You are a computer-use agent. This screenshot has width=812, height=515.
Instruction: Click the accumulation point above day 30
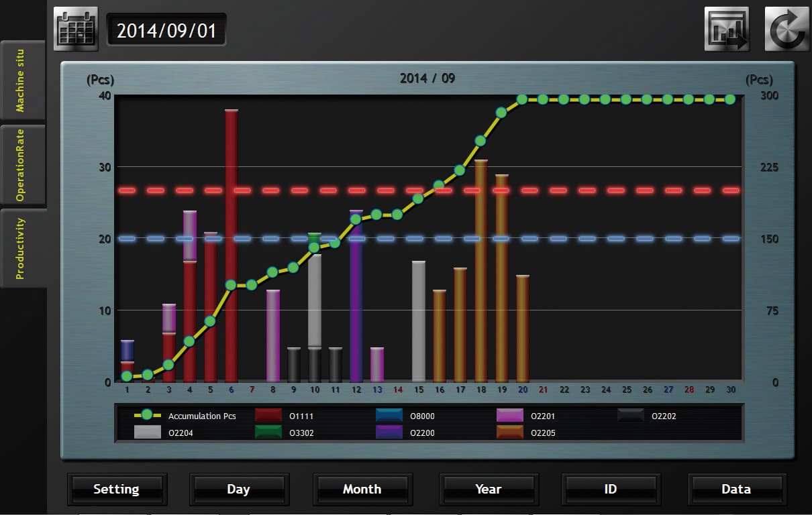pos(730,99)
